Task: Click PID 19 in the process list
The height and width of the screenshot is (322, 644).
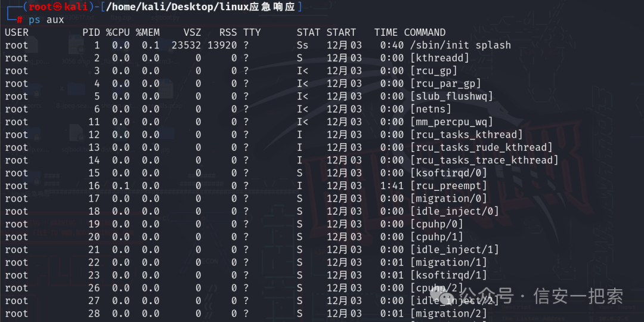Action: 94,224
